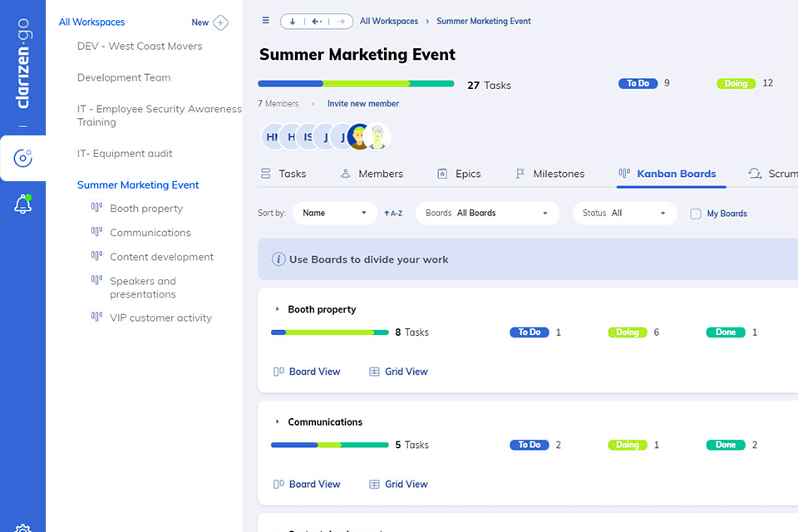Open the Sort by Name dropdown
Screen dimensions: 798x532
click(334, 214)
